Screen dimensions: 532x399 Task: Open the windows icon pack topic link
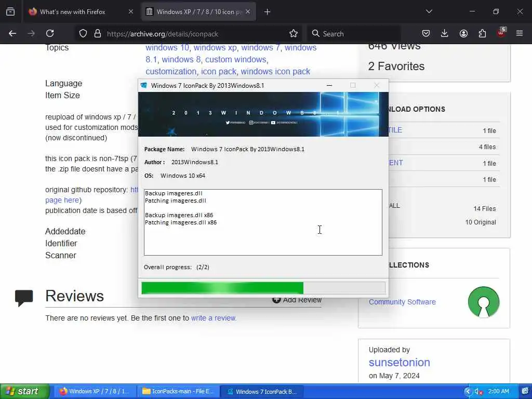coord(275,72)
